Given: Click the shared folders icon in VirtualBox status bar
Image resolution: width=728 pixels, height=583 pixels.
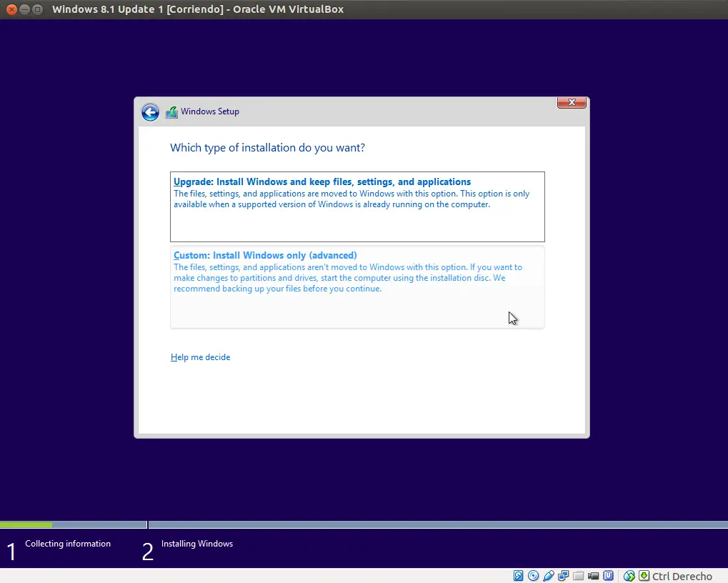Looking at the screenshot, I should click(578, 576).
